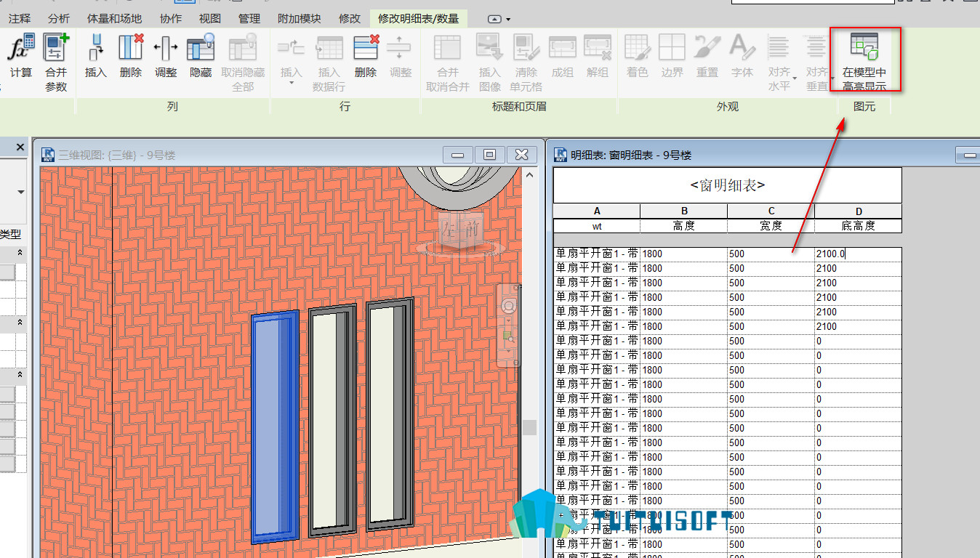Click the 3D view vertical scrollbar up arrow
This screenshot has height=558, width=980.
tap(530, 175)
